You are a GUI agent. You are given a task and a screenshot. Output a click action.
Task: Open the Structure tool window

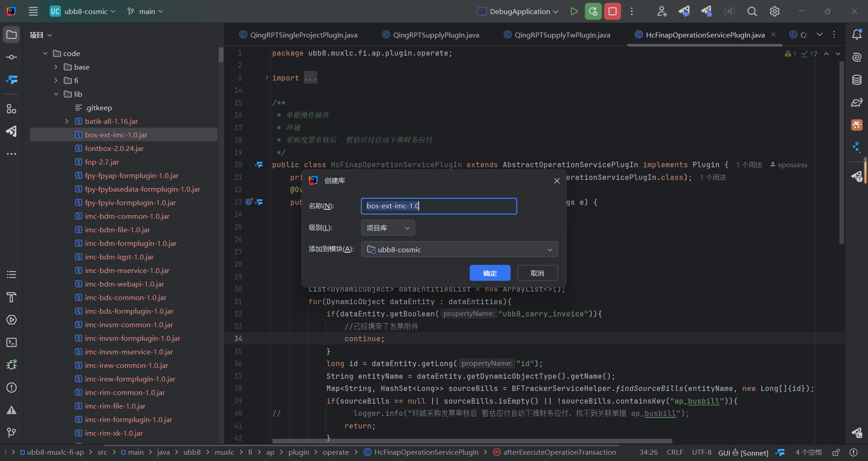coord(11,109)
